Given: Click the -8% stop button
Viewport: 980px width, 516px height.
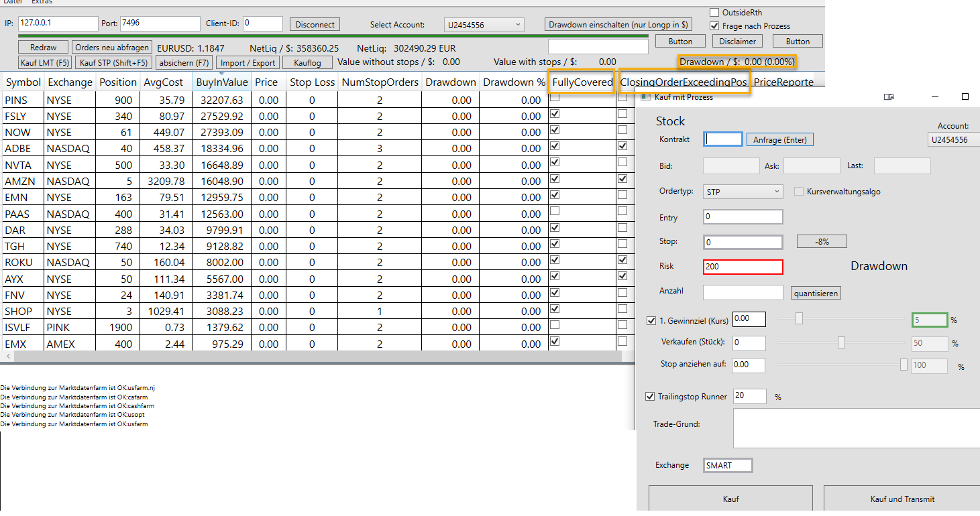Looking at the screenshot, I should coord(822,241).
